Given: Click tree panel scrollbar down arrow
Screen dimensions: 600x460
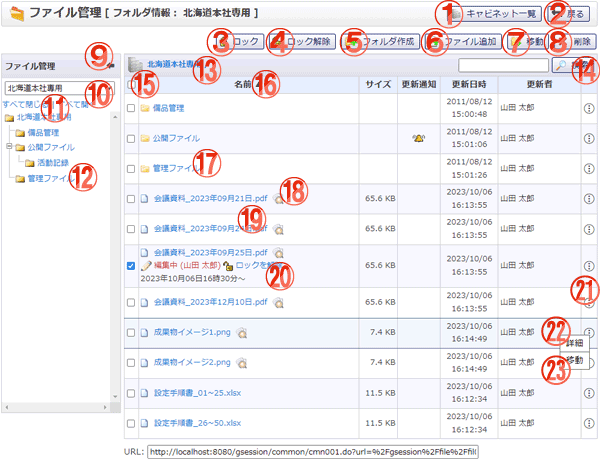Looking at the screenshot, I should click(115, 397).
